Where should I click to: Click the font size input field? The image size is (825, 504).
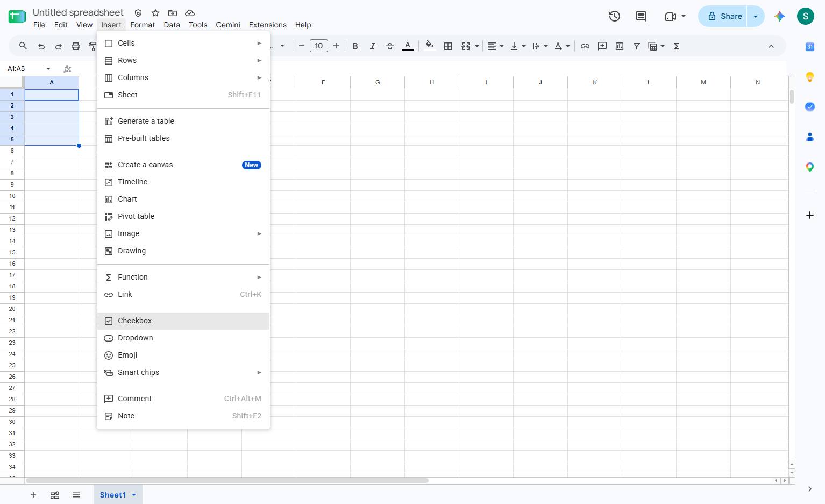click(x=319, y=46)
